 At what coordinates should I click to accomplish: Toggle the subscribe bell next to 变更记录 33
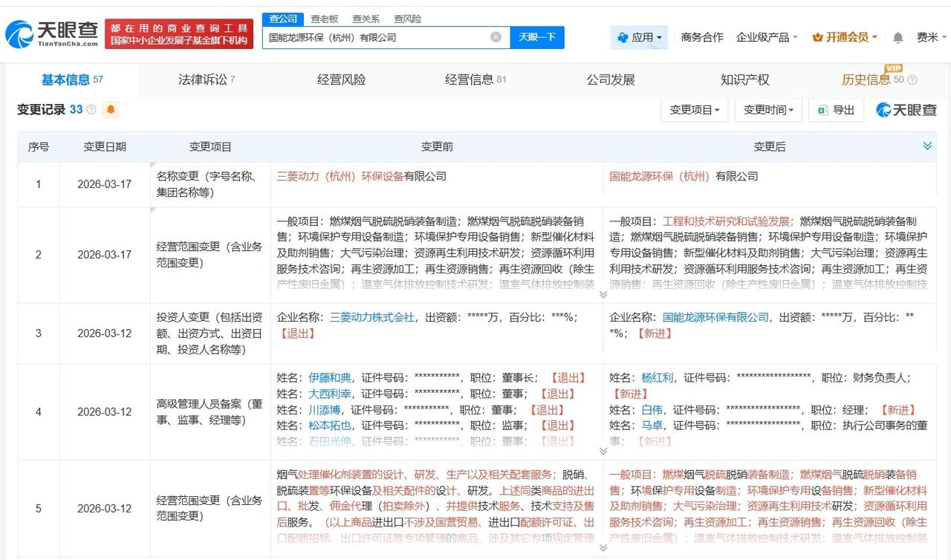[111, 109]
